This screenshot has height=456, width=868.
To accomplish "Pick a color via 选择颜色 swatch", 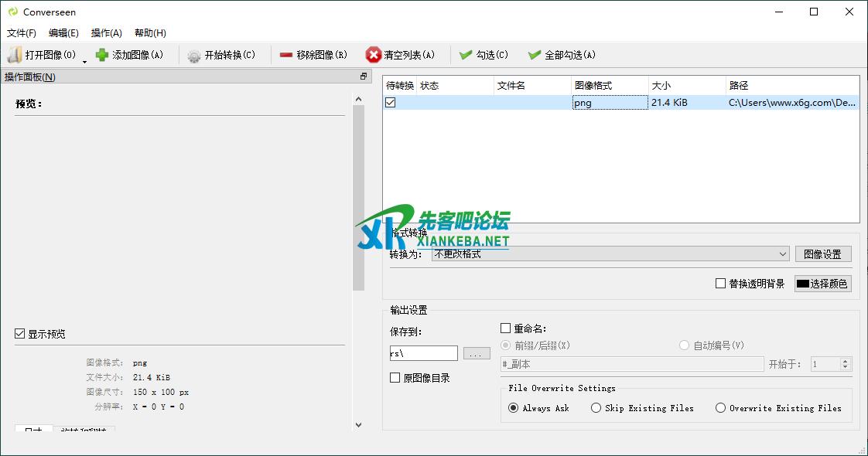I will point(802,284).
